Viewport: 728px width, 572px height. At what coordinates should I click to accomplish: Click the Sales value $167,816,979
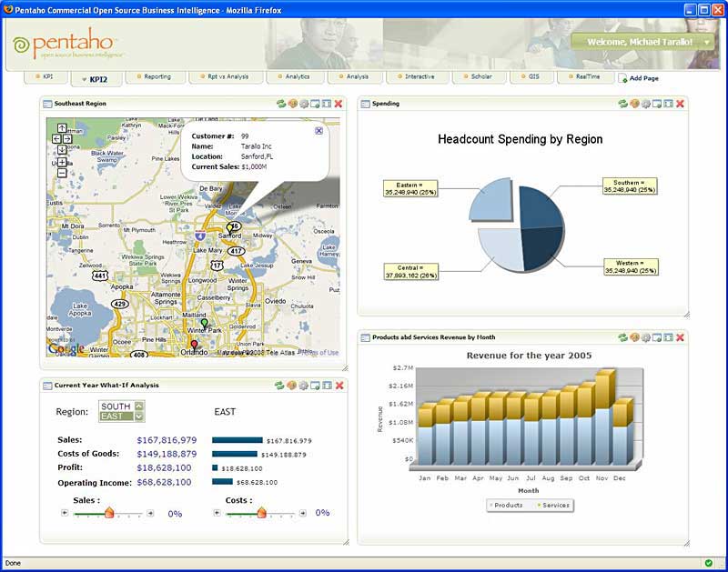tap(167, 440)
